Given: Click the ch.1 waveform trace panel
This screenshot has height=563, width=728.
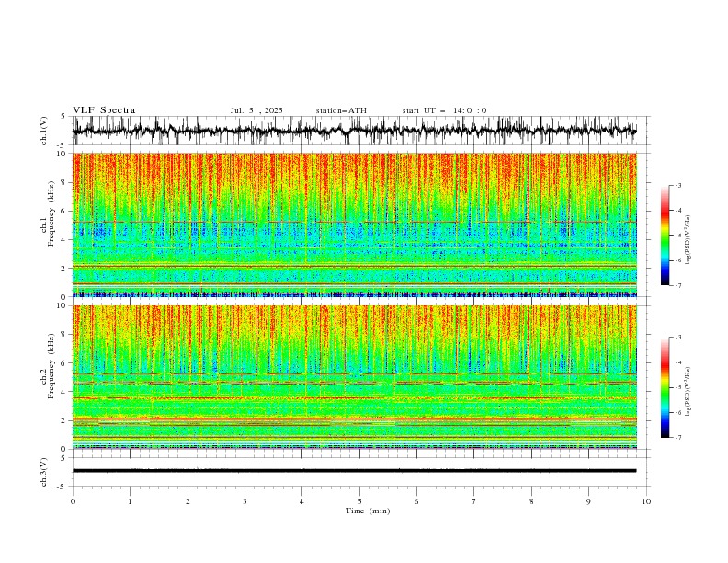Looking at the screenshot, I should point(359,131).
